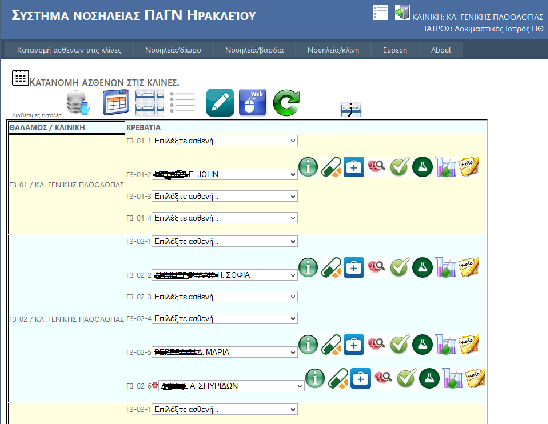
Task: Open About menu item
Action: pos(441,50)
